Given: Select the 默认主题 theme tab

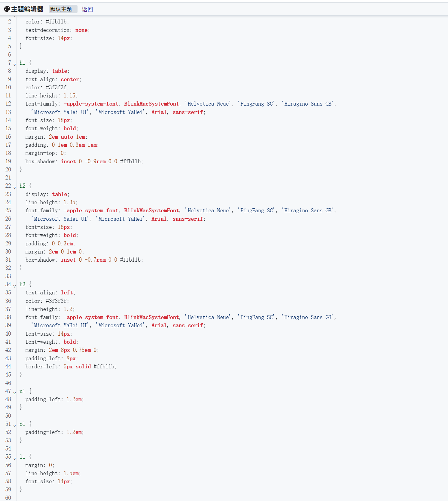Looking at the screenshot, I should pos(61,9).
